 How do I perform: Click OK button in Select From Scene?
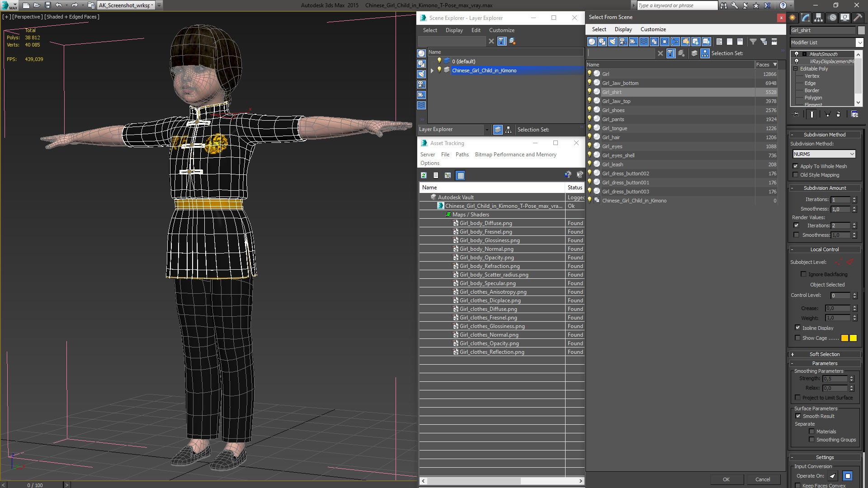pos(726,479)
